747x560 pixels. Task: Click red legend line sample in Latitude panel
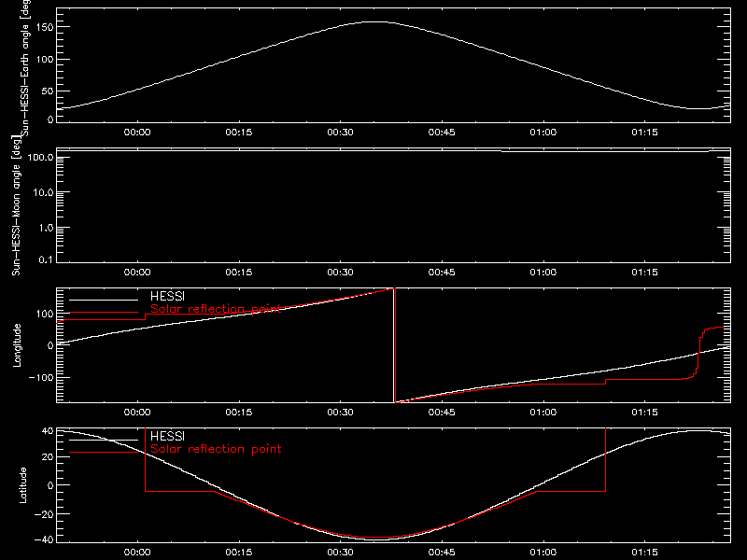click(x=104, y=452)
